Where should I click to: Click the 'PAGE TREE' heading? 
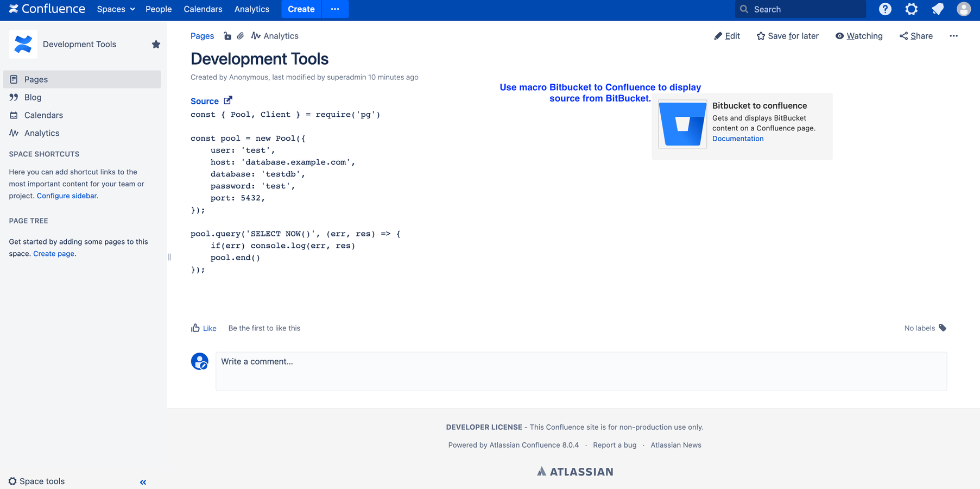point(28,221)
